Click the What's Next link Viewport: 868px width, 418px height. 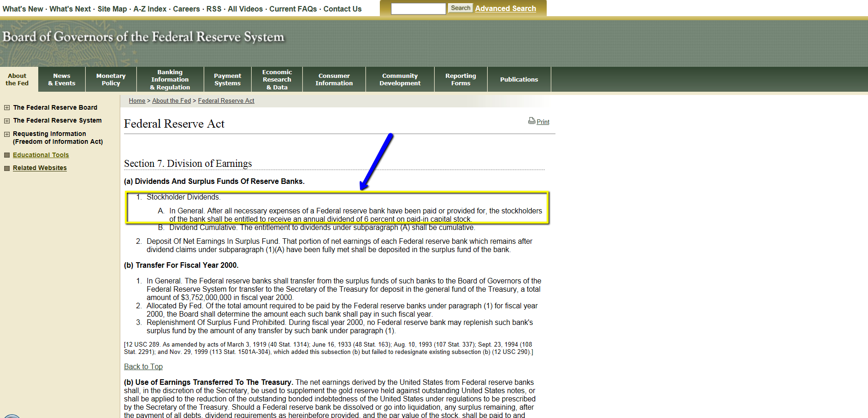pyautogui.click(x=70, y=9)
